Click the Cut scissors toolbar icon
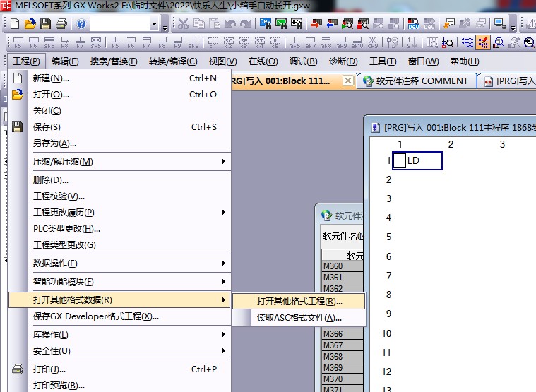Screen dimensions: 536x392 (x=183, y=23)
